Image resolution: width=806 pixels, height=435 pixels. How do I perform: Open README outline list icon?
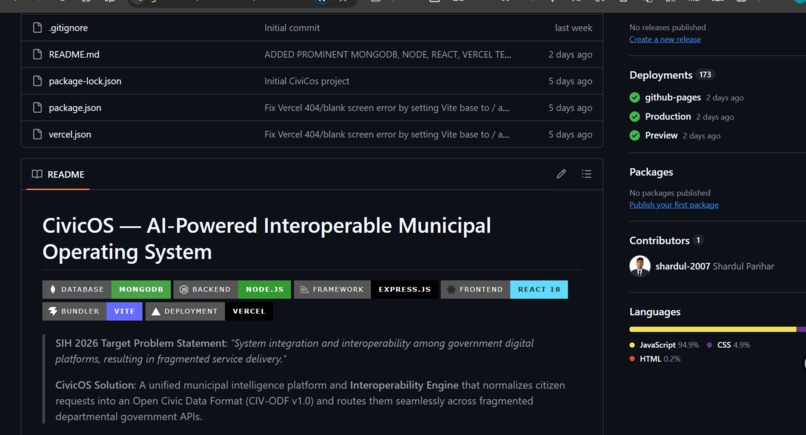tap(587, 174)
